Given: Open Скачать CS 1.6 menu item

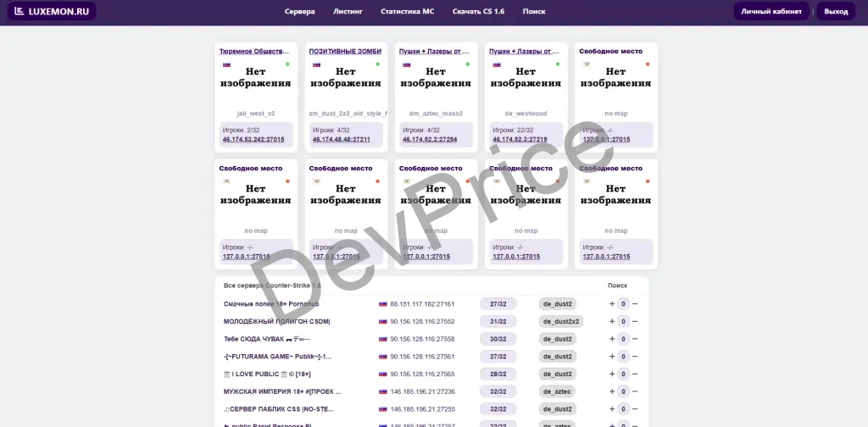Looking at the screenshot, I should pyautogui.click(x=478, y=11).
